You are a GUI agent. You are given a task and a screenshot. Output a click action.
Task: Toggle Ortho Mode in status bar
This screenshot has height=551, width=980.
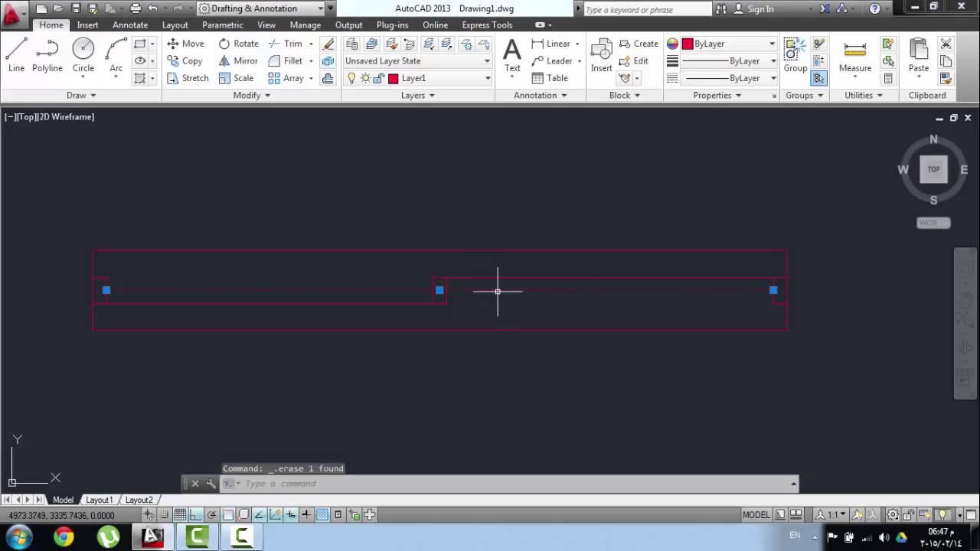coord(196,515)
